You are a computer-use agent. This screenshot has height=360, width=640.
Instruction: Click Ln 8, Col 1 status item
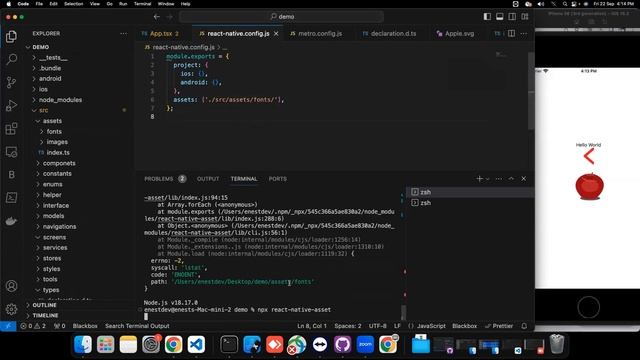312,326
